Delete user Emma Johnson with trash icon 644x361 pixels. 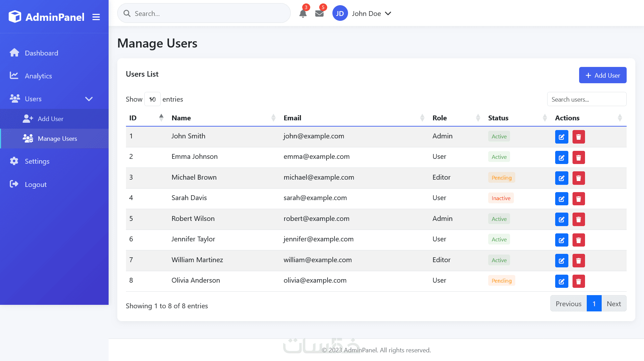(578, 157)
